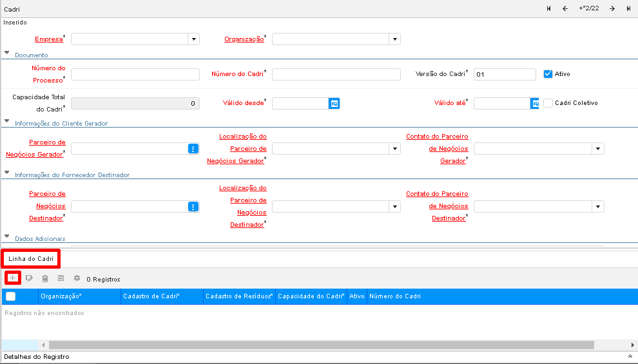Image resolution: width=638 pixels, height=364 pixels.
Task: Open Contato do Parceiro de Negócios Destinador dropdown
Action: (597, 207)
